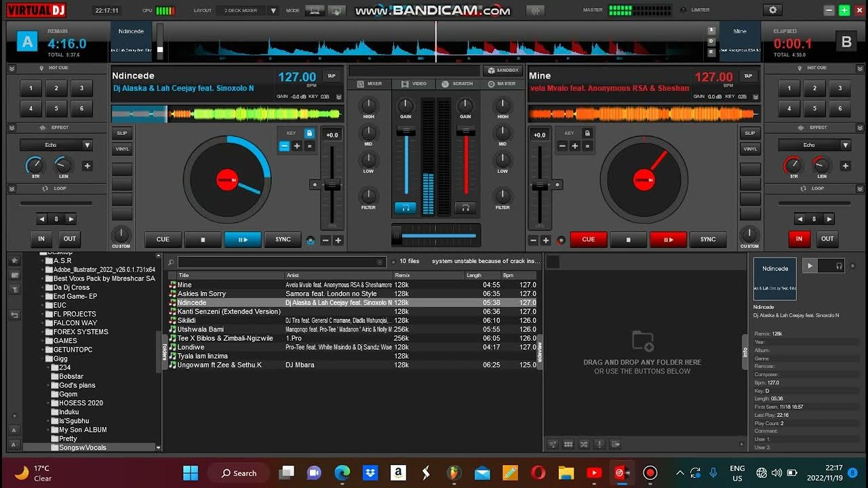This screenshot has height=488, width=868.
Task: Toggle right channel headphone cue button
Action: (465, 208)
